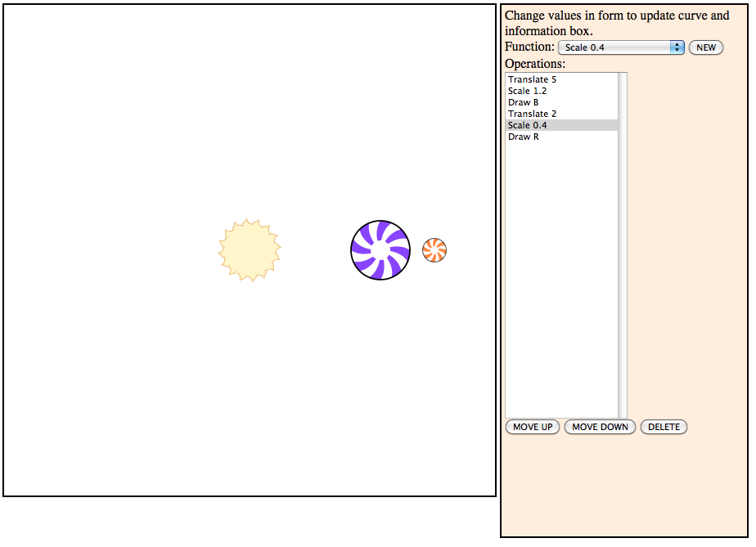Select the Translate 2 operation
756x547 pixels.
click(532, 114)
